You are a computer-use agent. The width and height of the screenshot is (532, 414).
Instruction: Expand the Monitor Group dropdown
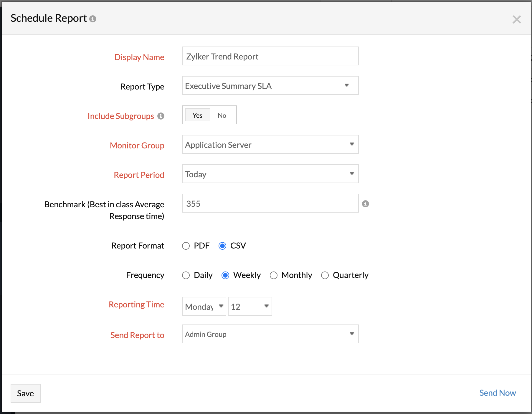[270, 144]
